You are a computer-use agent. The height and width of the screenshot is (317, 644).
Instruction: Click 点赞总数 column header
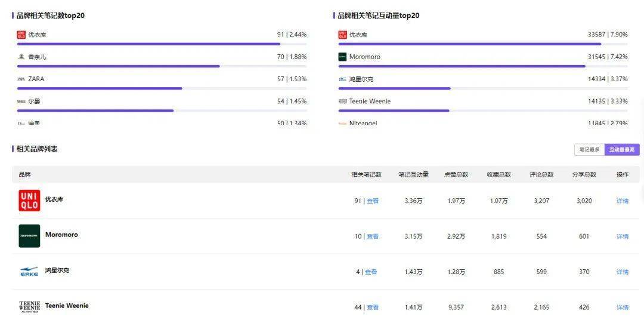pos(456,174)
